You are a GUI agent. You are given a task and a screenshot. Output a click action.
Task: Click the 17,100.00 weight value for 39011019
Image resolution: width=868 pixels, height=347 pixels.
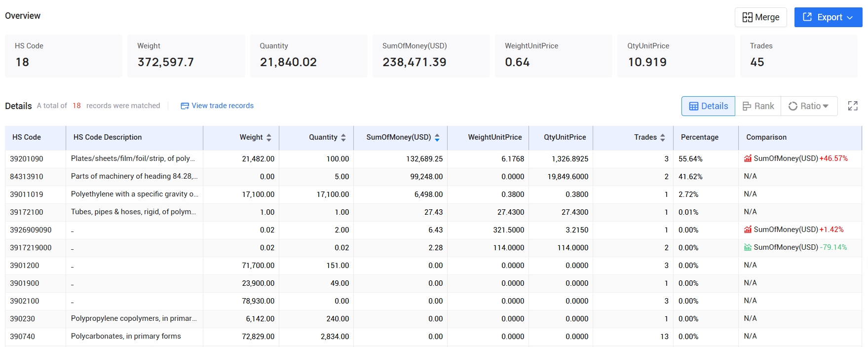(258, 194)
